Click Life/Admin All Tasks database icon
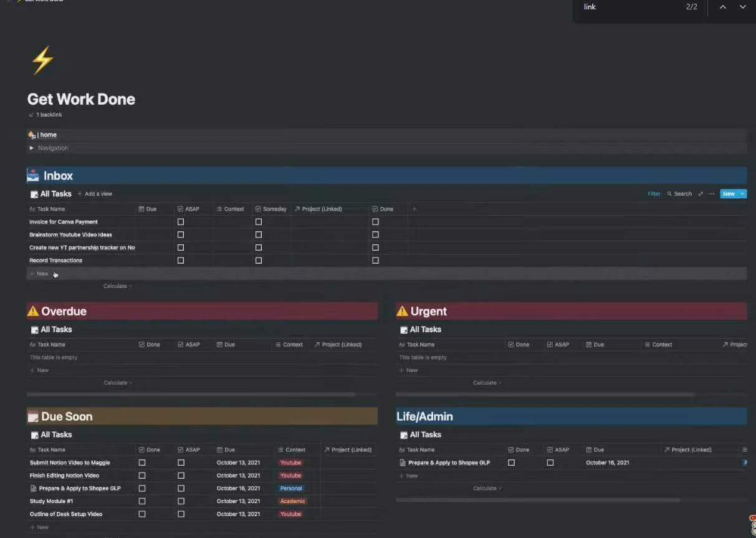Screen dimensions: 756x538 [404, 435]
